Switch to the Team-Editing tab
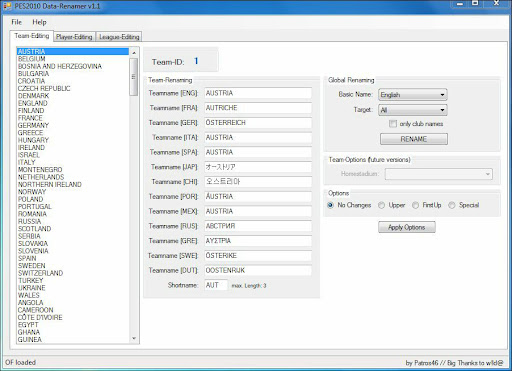Screen dimensions: 512x371 pos(32,36)
